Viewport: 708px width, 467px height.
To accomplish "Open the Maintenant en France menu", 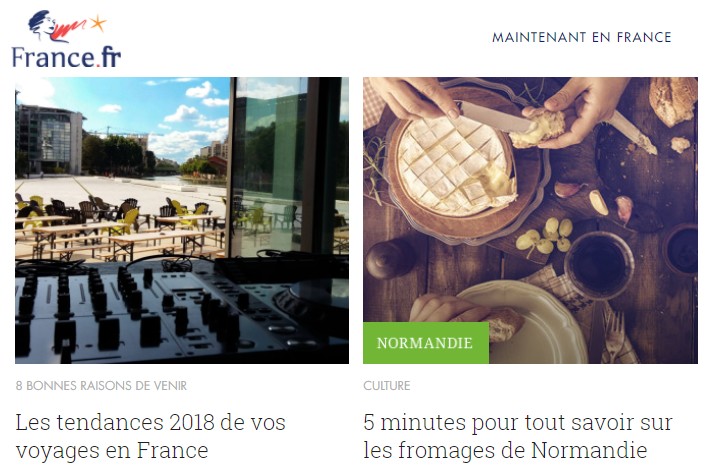I will (582, 37).
